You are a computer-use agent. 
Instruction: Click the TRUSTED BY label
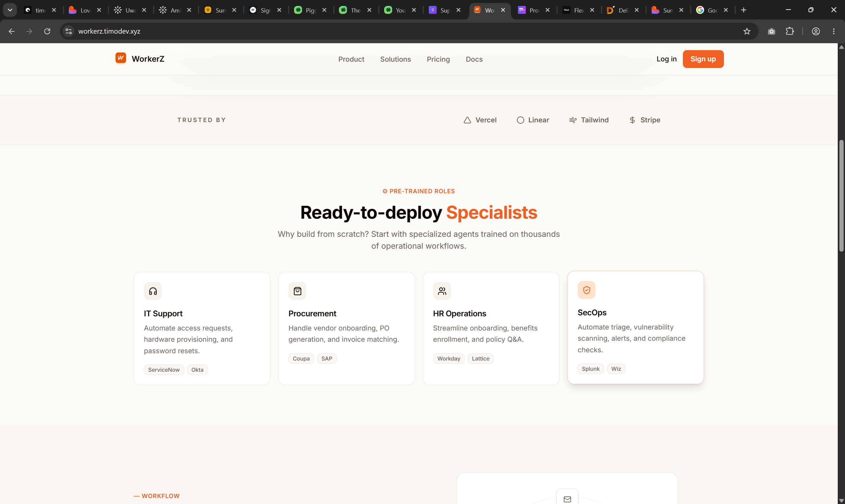point(201,120)
